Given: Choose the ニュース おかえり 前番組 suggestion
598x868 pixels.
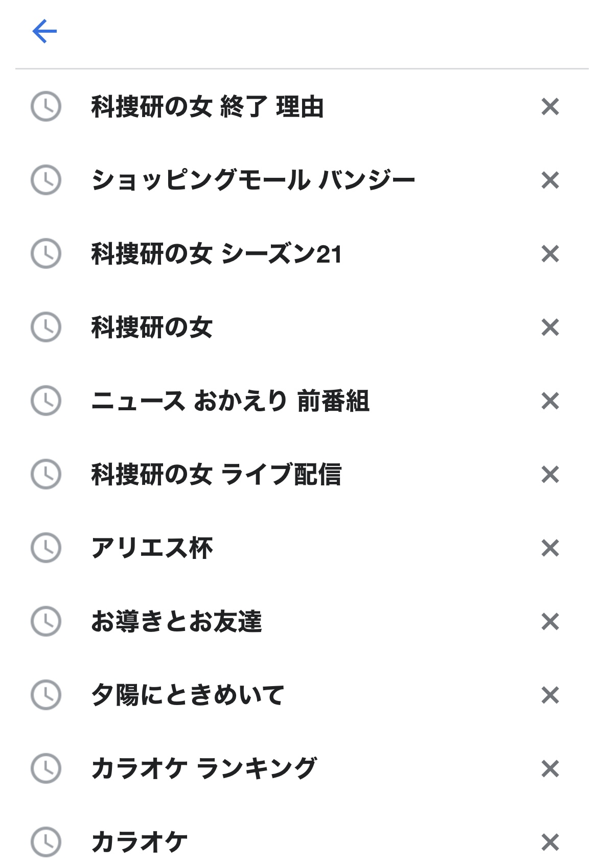Looking at the screenshot, I should point(230,401).
